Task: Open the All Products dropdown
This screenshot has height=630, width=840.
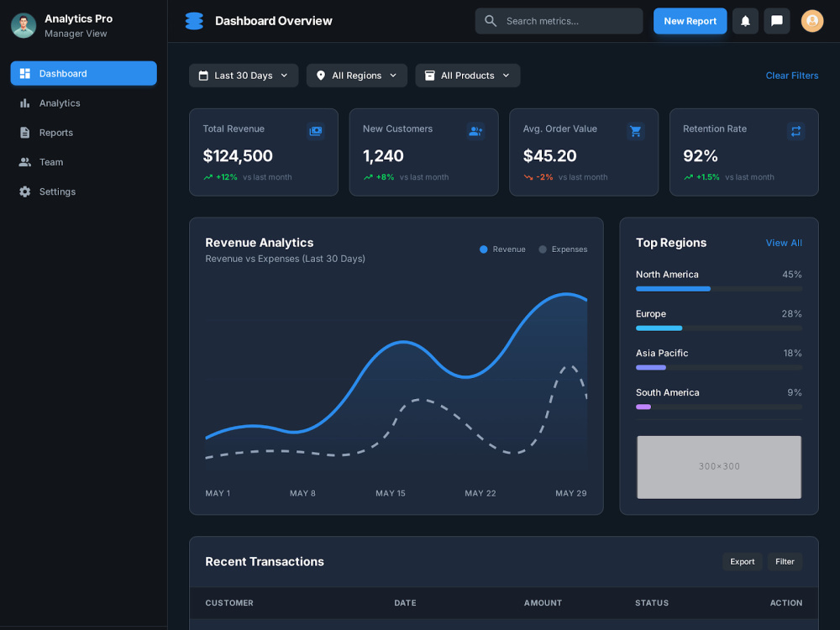Action: (x=468, y=76)
